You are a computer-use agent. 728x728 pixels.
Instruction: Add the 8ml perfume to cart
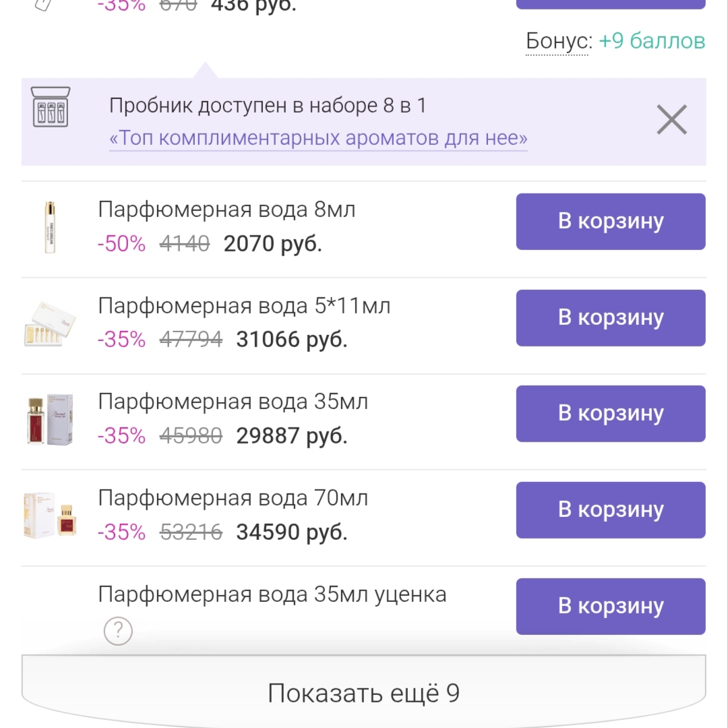click(611, 222)
